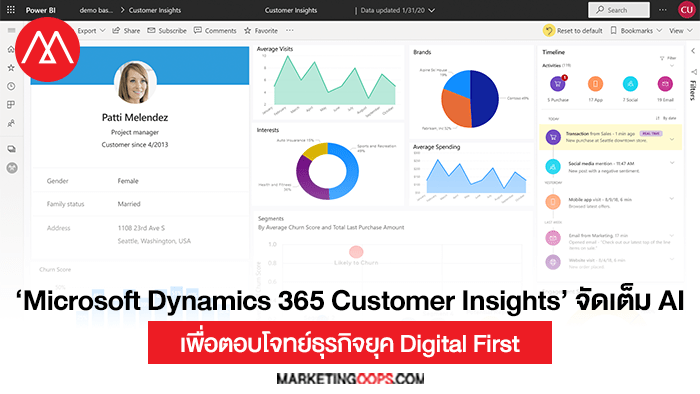Open the app launcher waffle icon
The height and width of the screenshot is (394, 700).
click(11, 9)
